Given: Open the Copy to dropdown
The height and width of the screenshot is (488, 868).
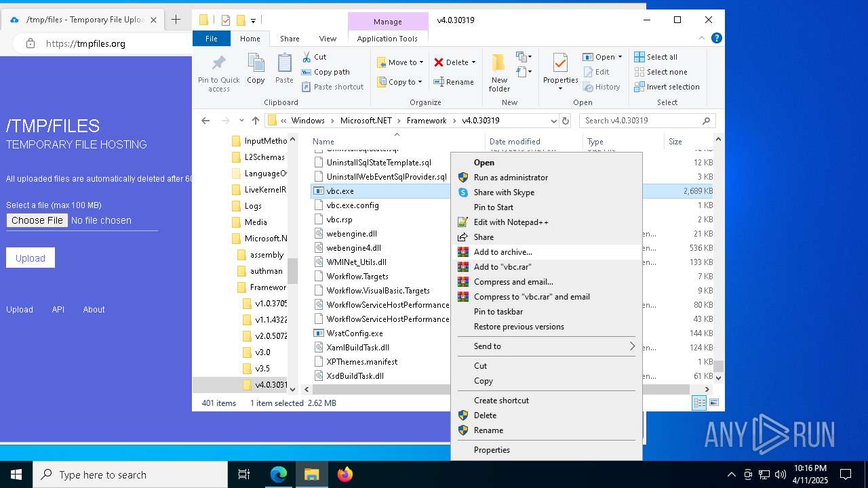Looking at the screenshot, I should pyautogui.click(x=399, y=82).
